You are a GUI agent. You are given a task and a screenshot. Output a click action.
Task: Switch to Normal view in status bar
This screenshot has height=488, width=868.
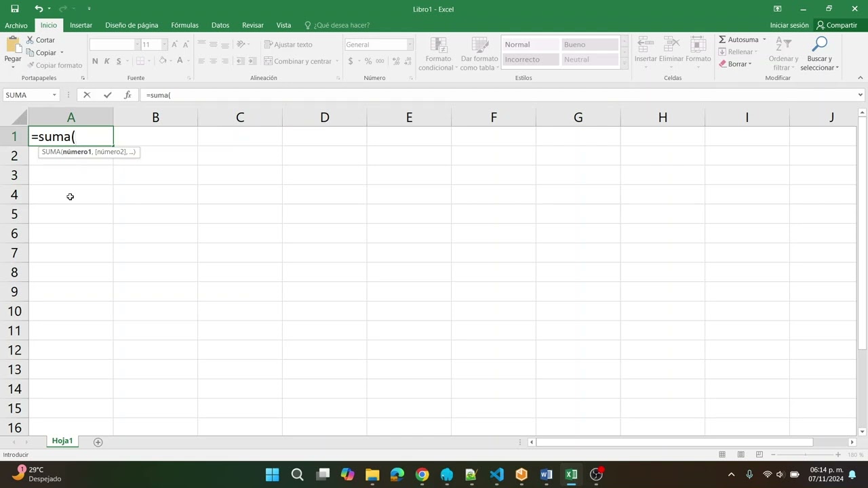(x=722, y=455)
